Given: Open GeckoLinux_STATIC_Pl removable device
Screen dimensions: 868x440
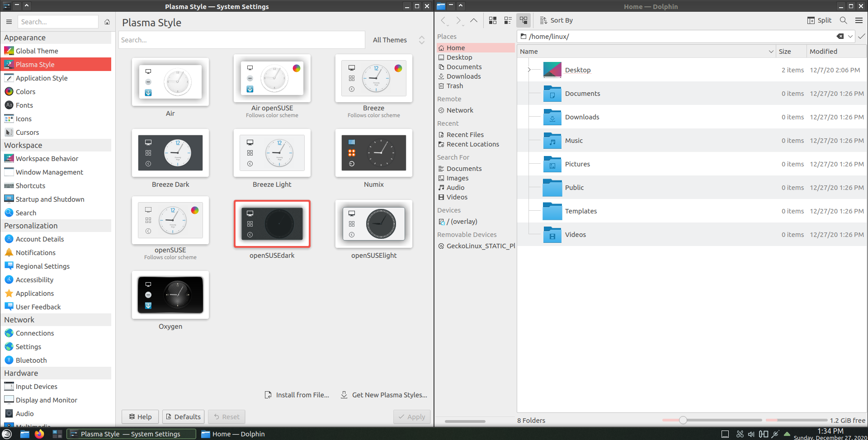Looking at the screenshot, I should (476, 246).
